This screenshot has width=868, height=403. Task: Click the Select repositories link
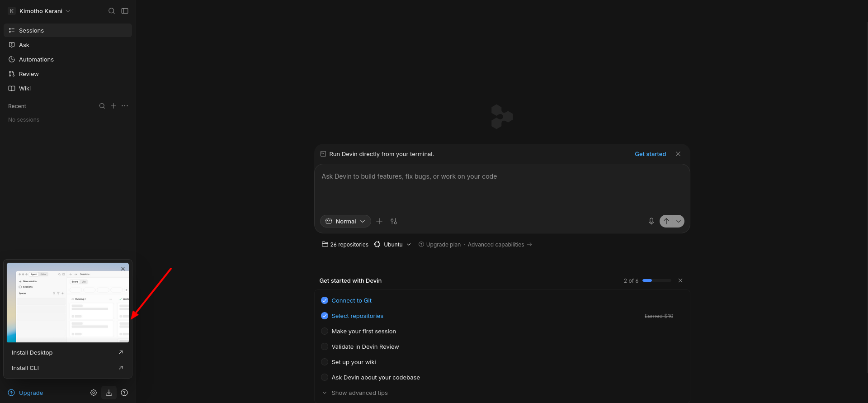coord(357,316)
